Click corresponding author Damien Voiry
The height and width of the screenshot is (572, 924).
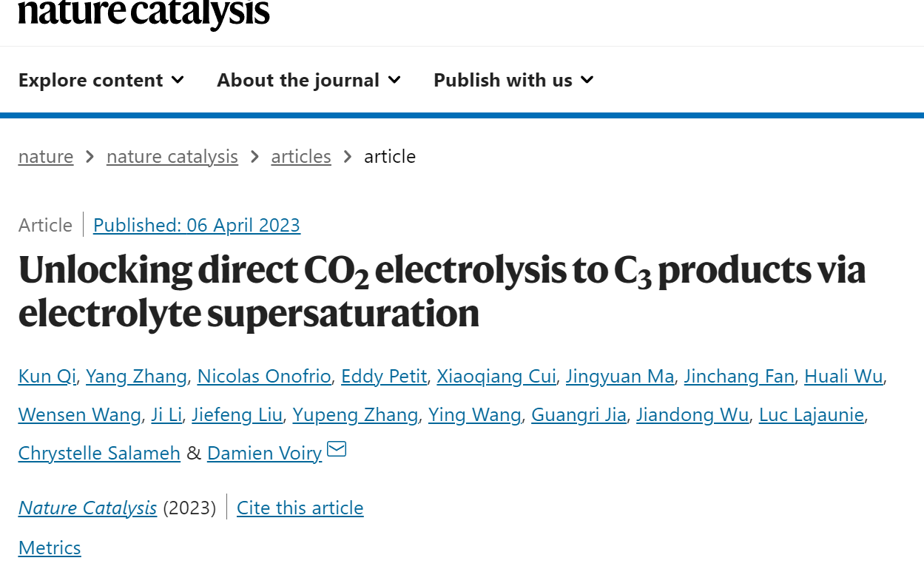264,454
